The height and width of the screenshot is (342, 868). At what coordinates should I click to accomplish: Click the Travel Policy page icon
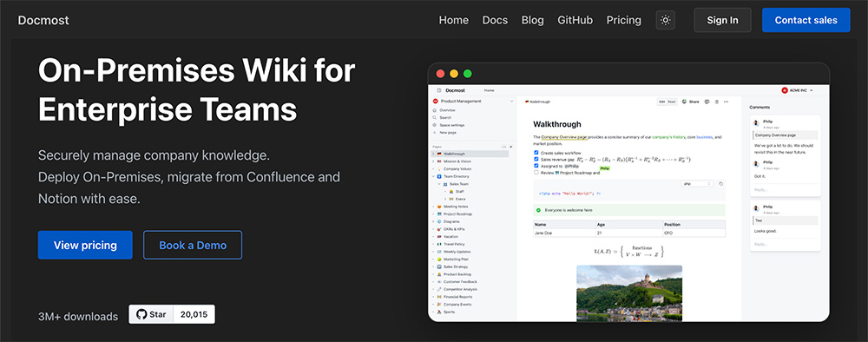pyautogui.click(x=439, y=244)
